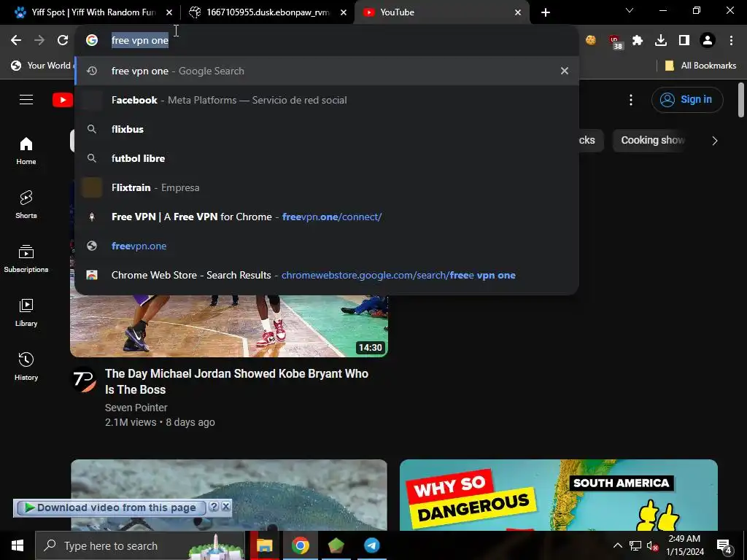Open Shorts in the sidebar

[26, 205]
